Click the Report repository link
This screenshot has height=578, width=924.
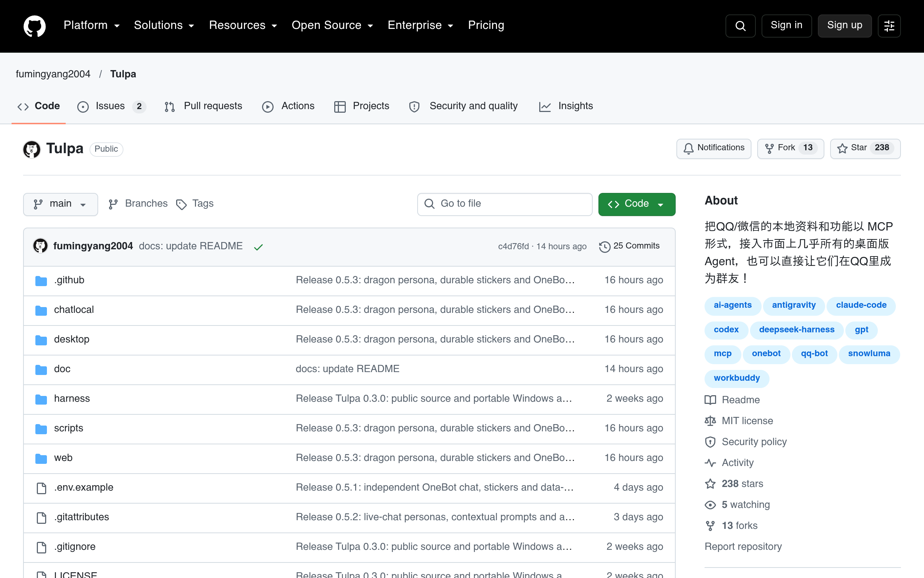[x=743, y=547]
